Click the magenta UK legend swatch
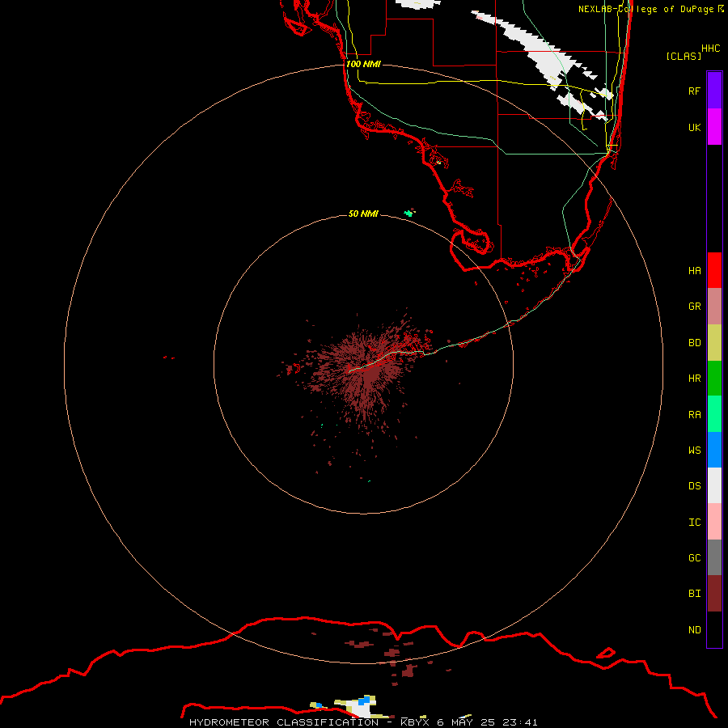Screen dimensions: 728x728 pos(714,127)
